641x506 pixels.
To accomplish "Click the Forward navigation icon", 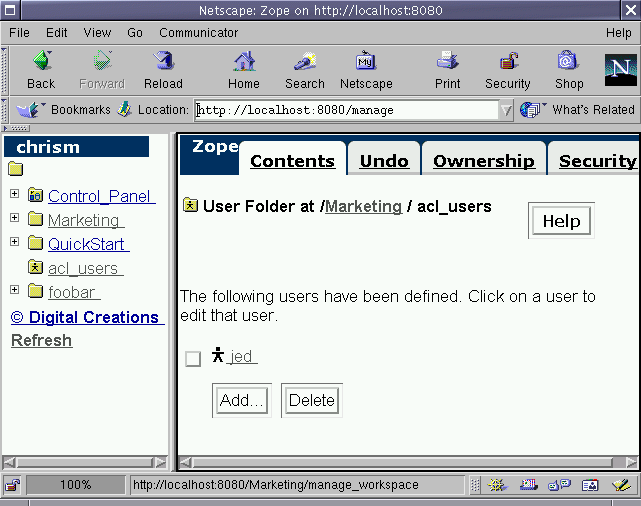I will 102,60.
